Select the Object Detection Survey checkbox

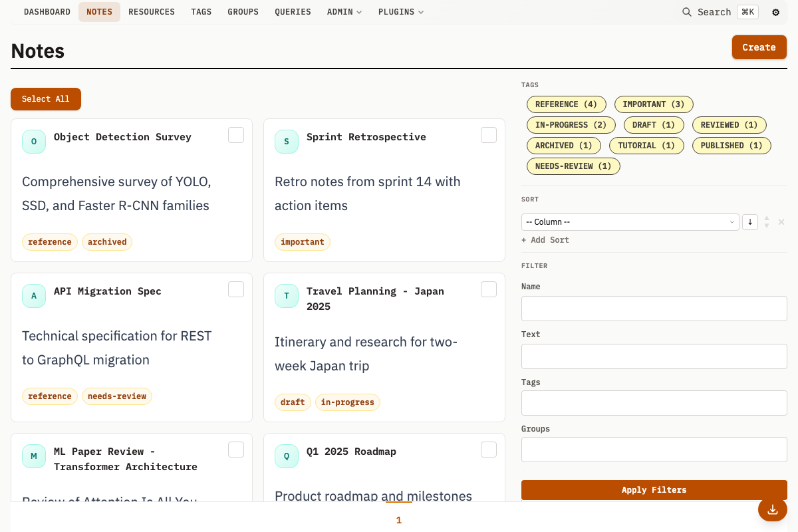coord(236,135)
